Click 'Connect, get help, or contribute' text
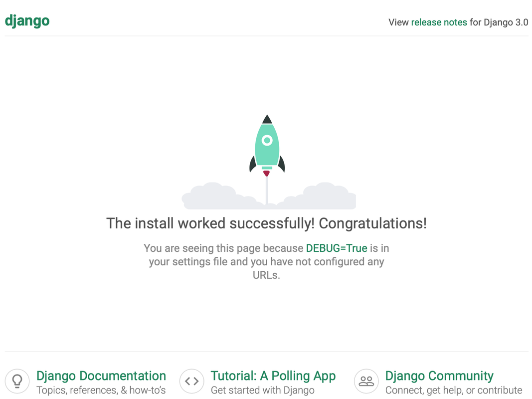Image resolution: width=532 pixels, height=399 pixels. (454, 390)
